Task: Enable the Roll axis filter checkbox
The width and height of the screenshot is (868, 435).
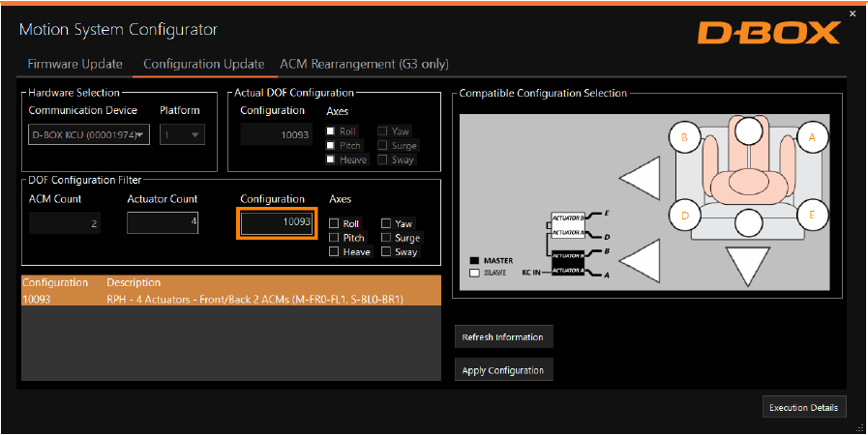Action: [x=335, y=224]
